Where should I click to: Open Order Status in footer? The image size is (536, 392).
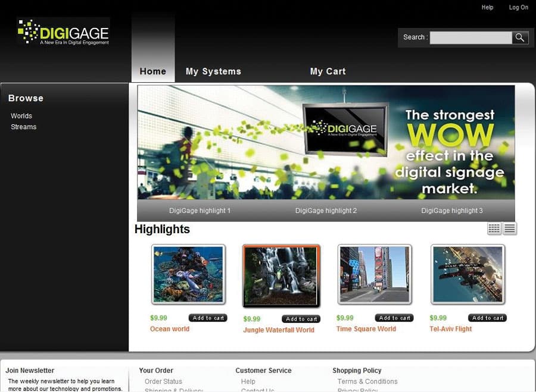(163, 381)
